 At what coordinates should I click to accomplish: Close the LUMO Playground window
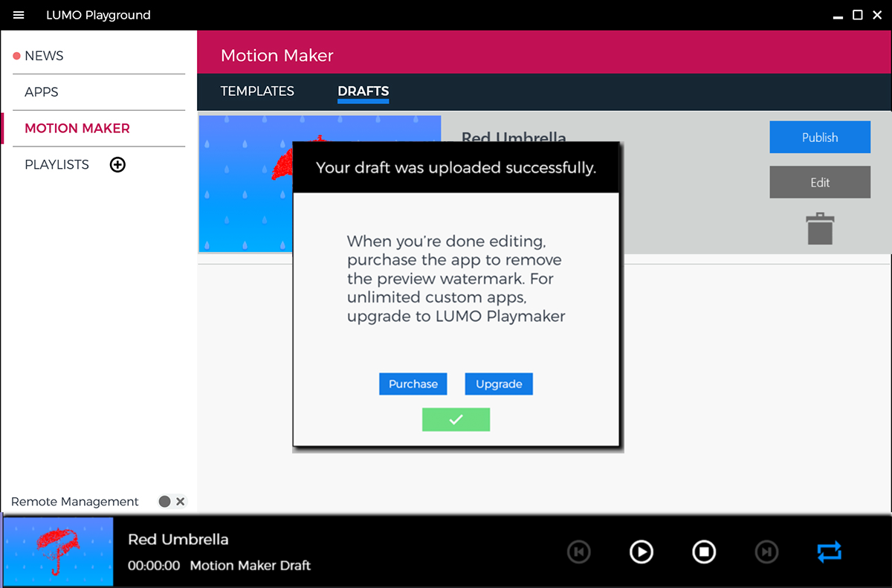click(x=877, y=15)
